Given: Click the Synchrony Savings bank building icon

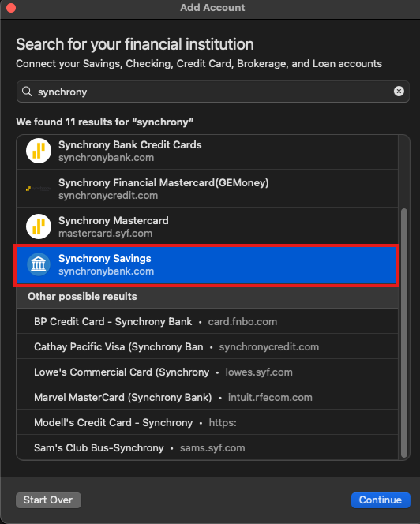Looking at the screenshot, I should [x=39, y=264].
